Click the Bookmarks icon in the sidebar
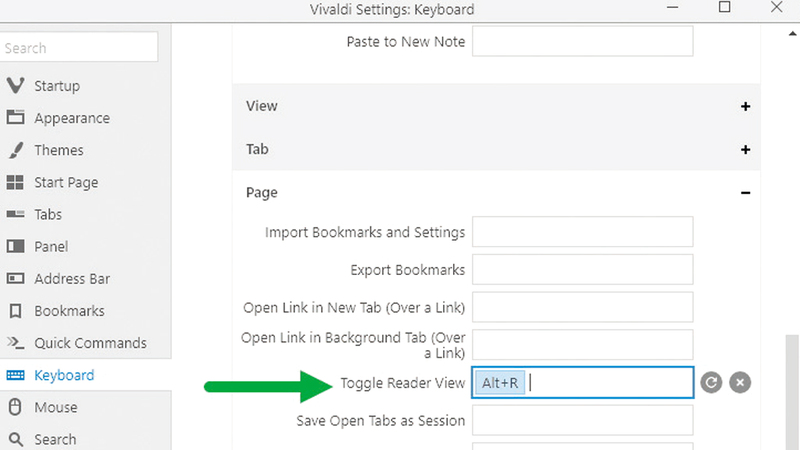The width and height of the screenshot is (800, 450). coord(15,311)
